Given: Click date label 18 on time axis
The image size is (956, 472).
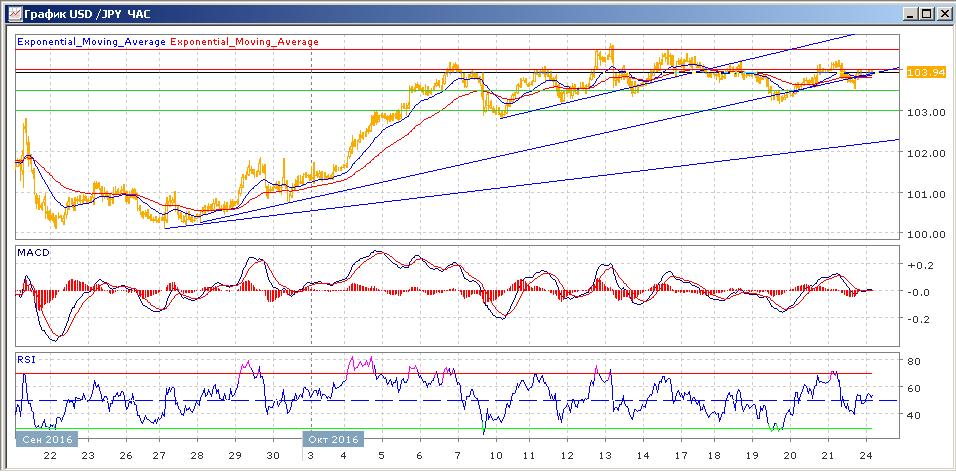Looking at the screenshot, I should pyautogui.click(x=715, y=456).
